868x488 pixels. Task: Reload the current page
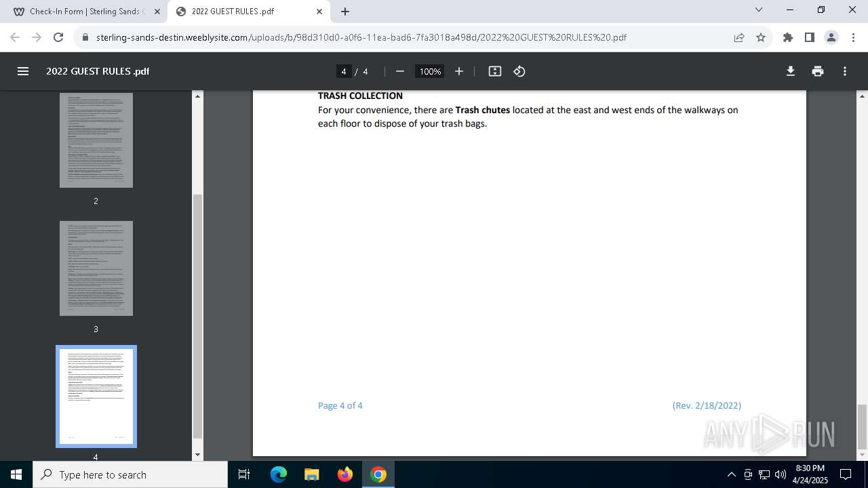(58, 37)
